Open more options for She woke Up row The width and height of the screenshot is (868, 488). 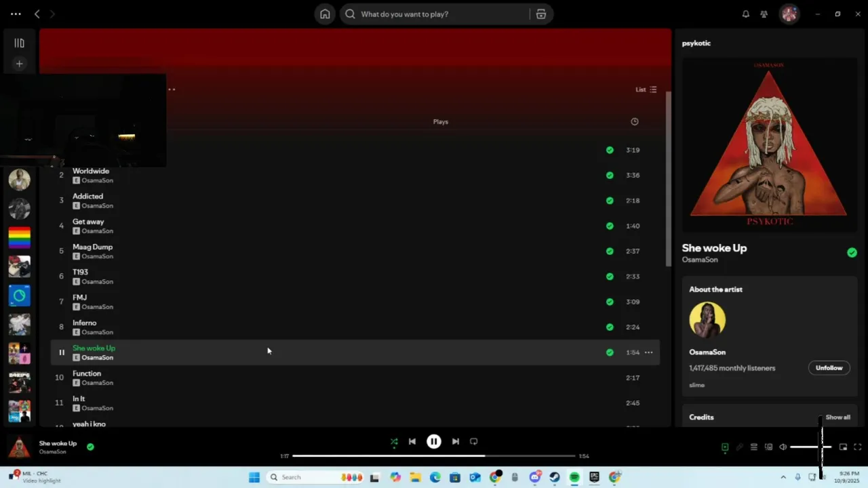click(x=649, y=352)
